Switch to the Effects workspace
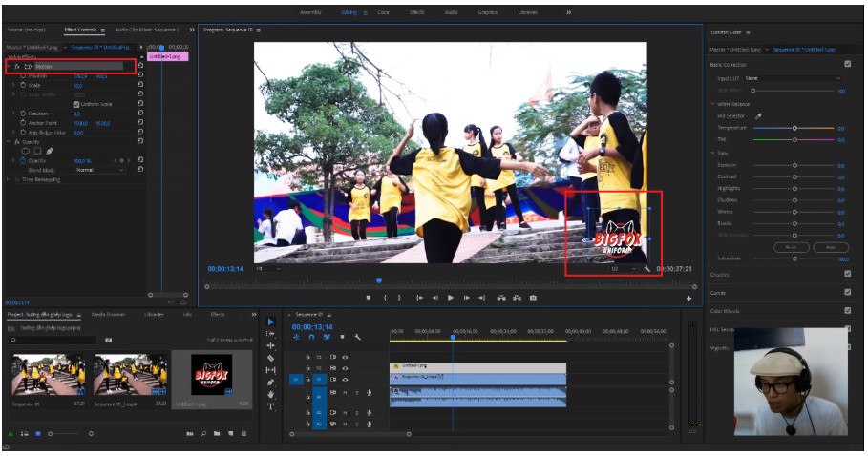Image resolution: width=868 pixels, height=456 pixels. 417,12
